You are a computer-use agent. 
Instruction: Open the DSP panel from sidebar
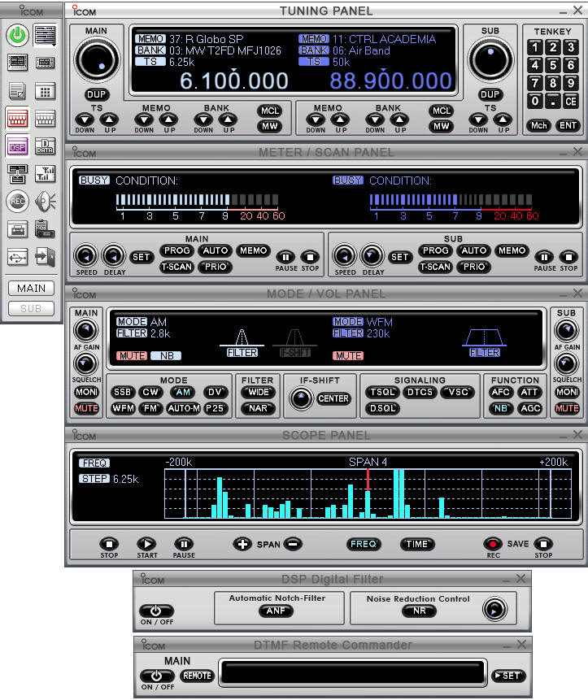[18, 146]
